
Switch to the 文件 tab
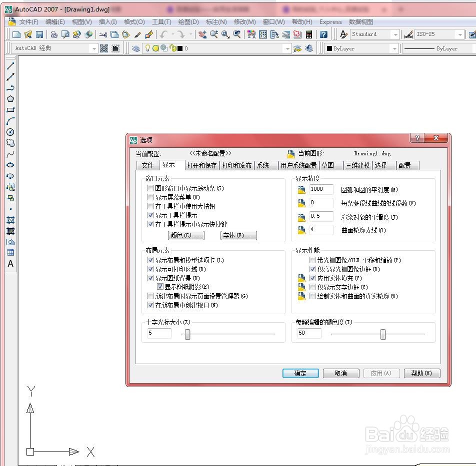(148, 165)
